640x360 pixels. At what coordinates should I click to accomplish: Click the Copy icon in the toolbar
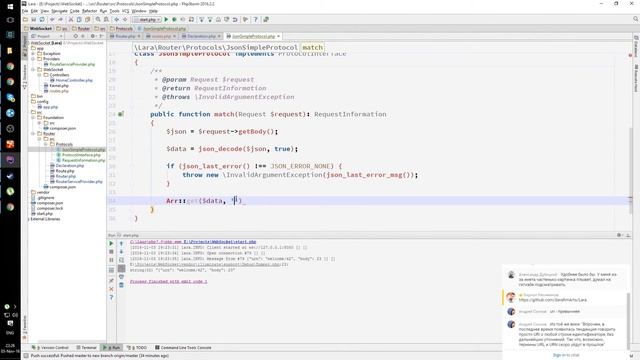[x=79, y=20]
